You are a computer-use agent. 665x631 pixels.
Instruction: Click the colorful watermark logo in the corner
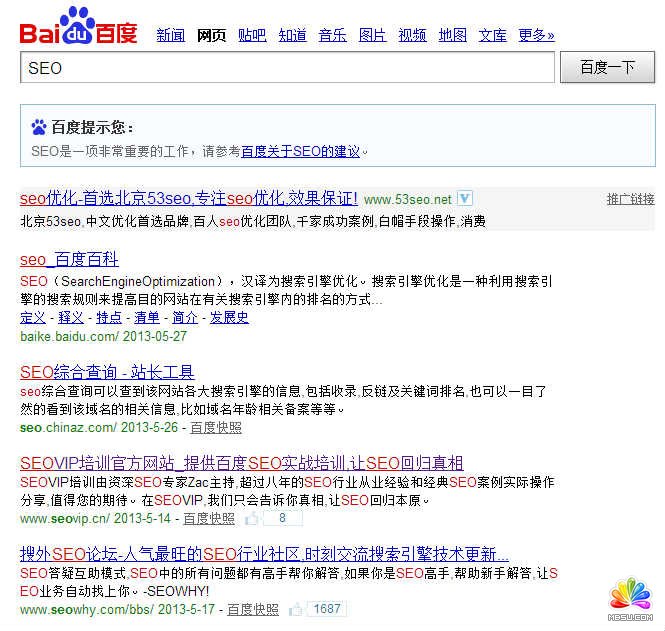[x=630, y=599]
